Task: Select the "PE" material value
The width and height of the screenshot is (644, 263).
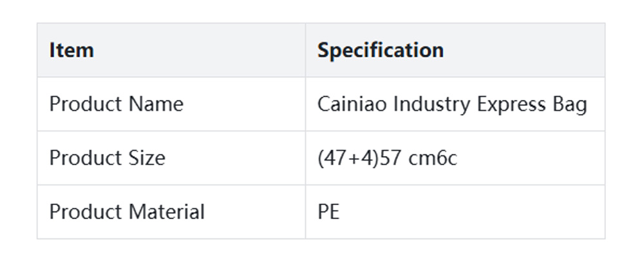Action: (x=328, y=211)
